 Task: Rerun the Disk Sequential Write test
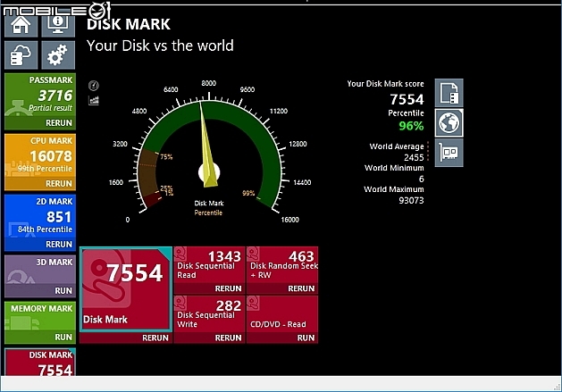click(x=228, y=338)
